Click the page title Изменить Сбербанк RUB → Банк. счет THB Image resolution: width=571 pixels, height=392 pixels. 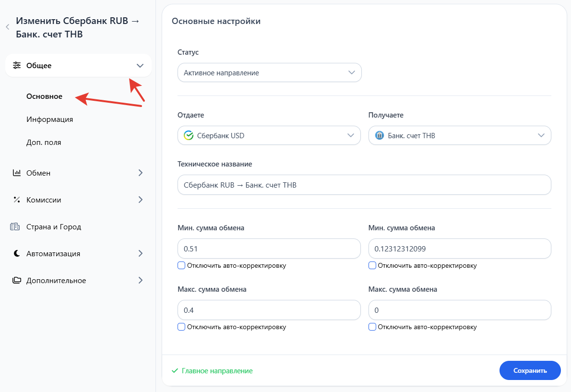pyautogui.click(x=78, y=27)
